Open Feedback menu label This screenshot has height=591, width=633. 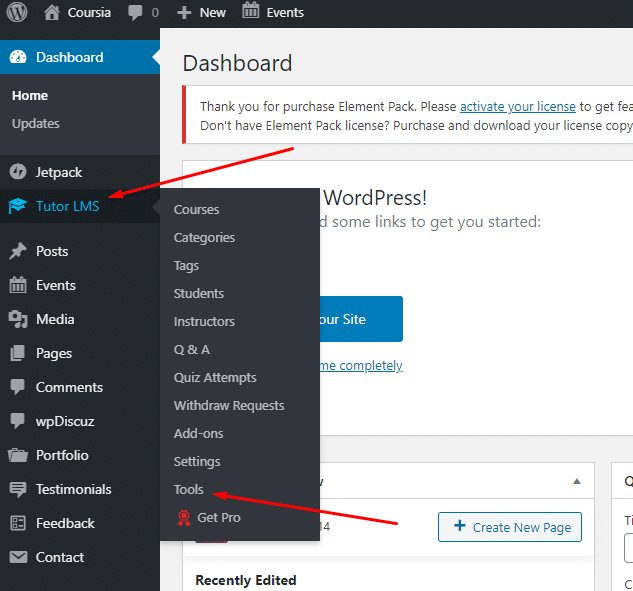(65, 523)
